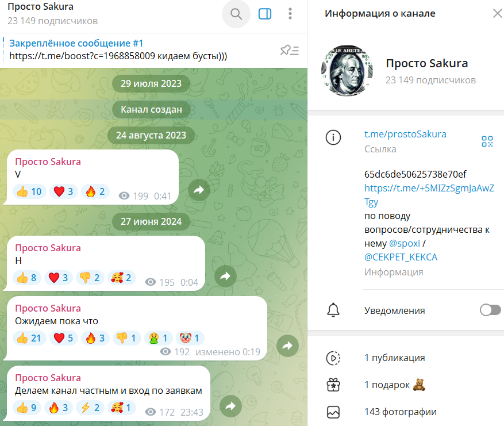Click the thumbs-up reaction on message 'V'

(x=29, y=191)
